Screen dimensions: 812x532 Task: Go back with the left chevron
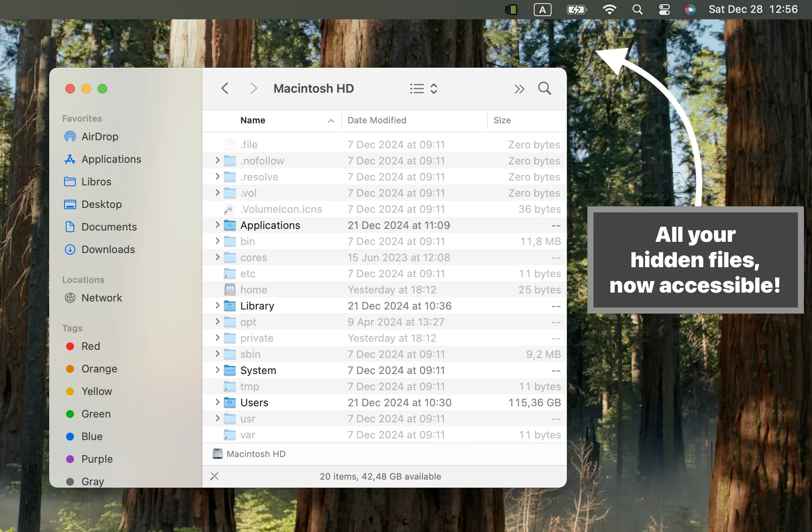coord(225,88)
